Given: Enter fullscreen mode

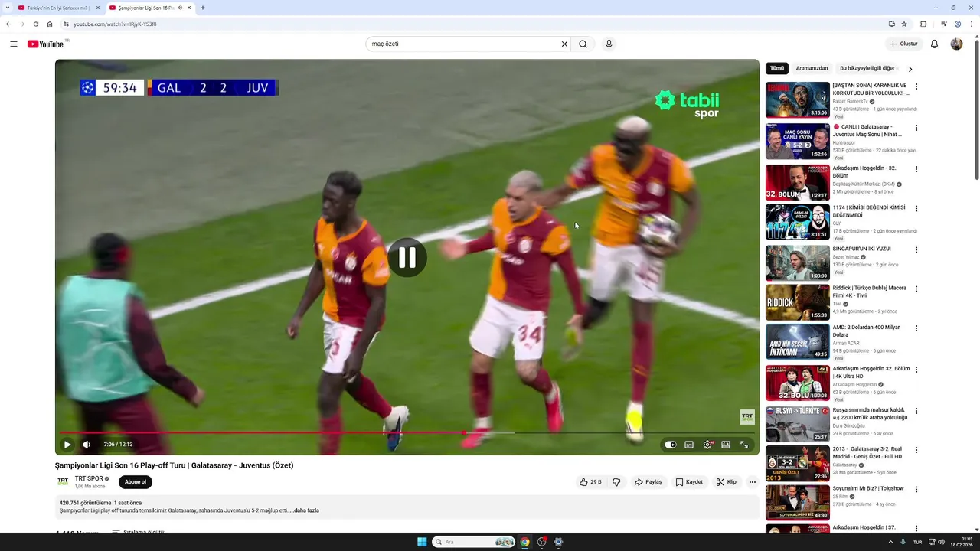Looking at the screenshot, I should (x=744, y=444).
